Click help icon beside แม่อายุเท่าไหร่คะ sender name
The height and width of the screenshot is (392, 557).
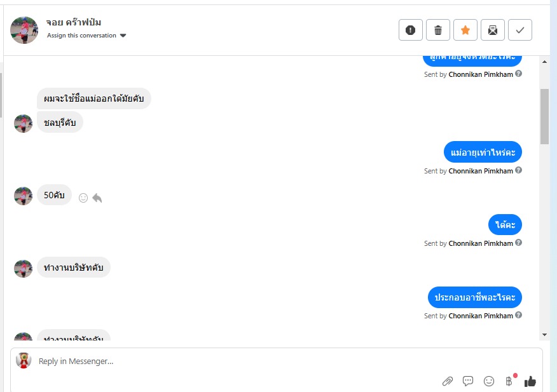pos(519,170)
